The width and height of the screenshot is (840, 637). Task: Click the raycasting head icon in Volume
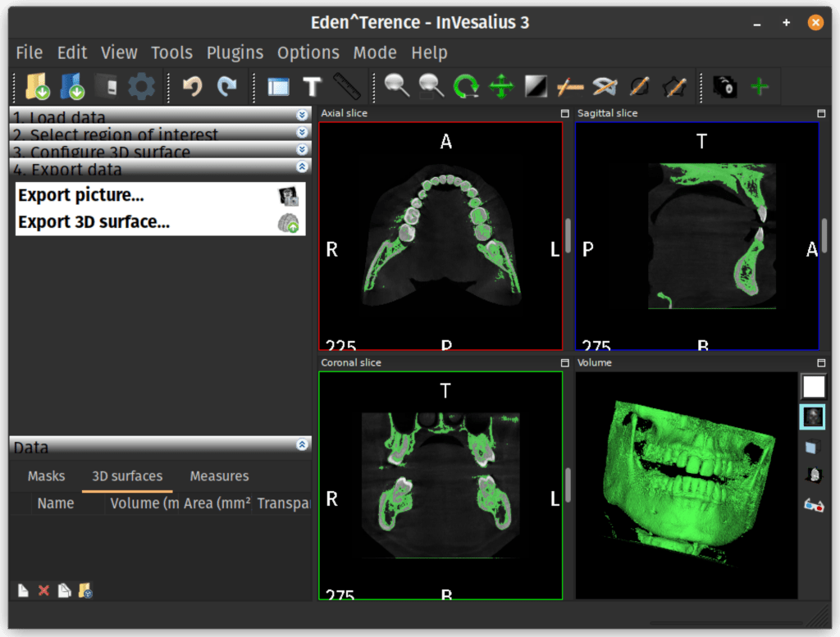[813, 416]
